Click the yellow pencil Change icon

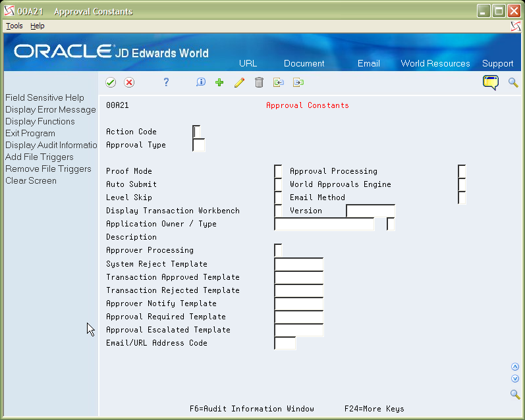tap(239, 82)
